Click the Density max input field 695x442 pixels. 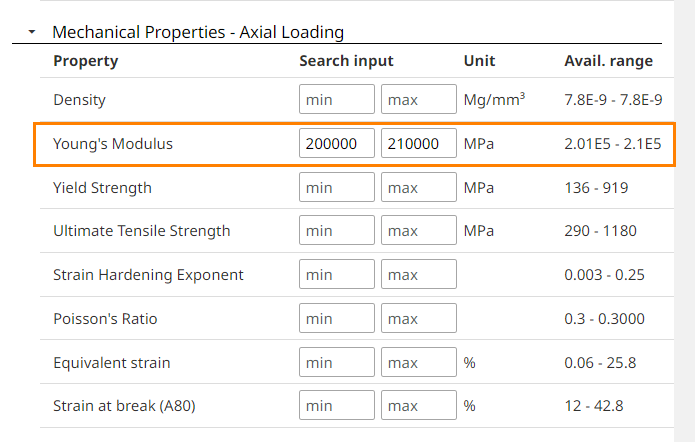419,101
